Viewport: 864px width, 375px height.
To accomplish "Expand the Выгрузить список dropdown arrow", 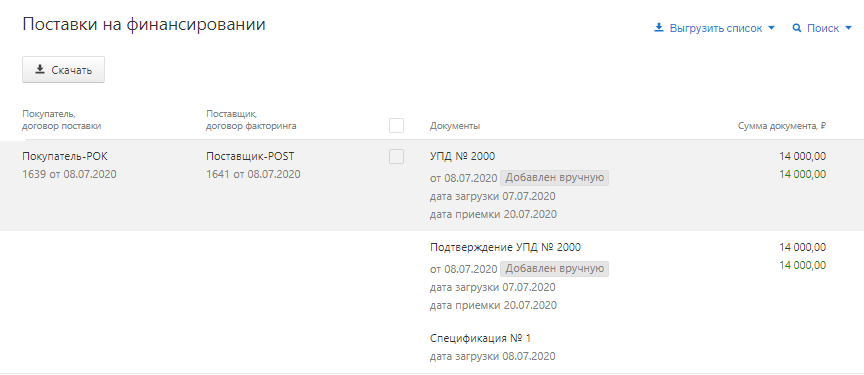I will point(771,28).
